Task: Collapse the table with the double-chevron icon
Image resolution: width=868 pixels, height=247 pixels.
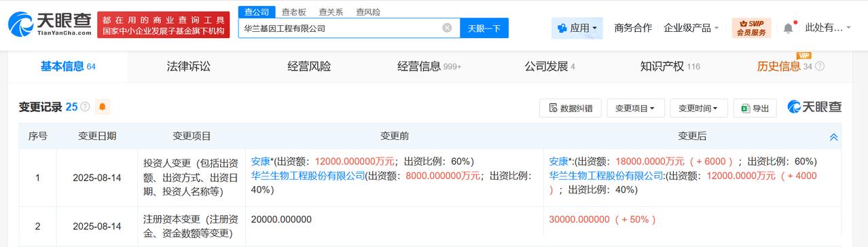Action: (833, 136)
